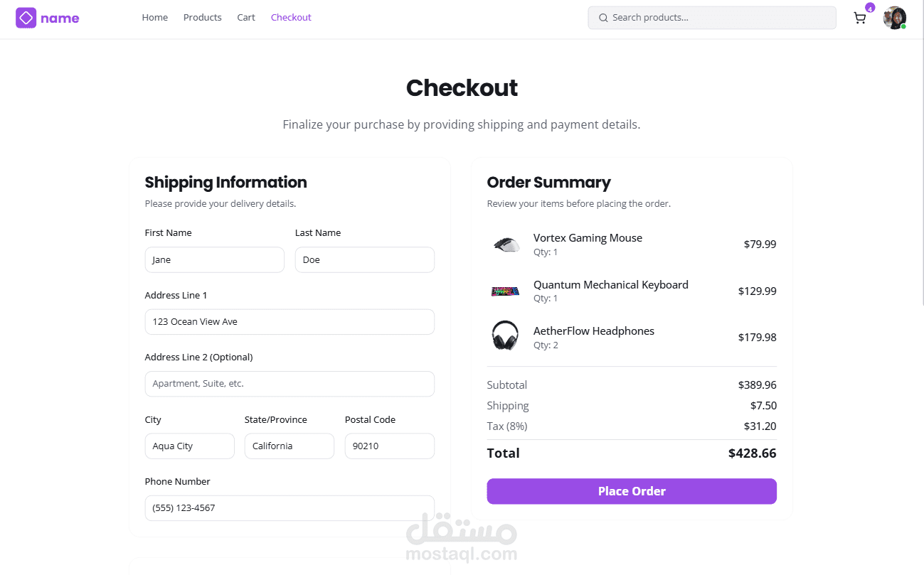The width and height of the screenshot is (924, 575).
Task: Go to the Home menu item
Action: [x=154, y=18]
